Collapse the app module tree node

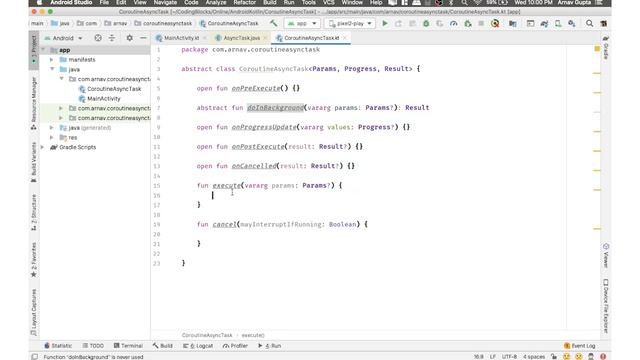43,50
